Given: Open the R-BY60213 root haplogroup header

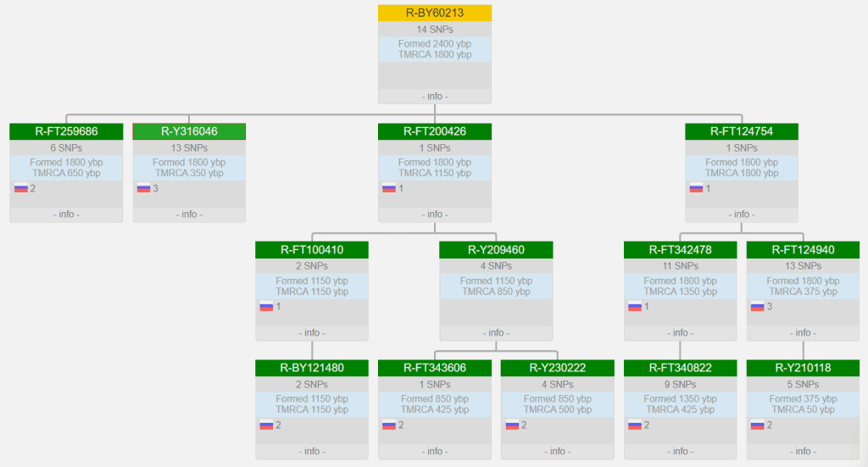Looking at the screenshot, I should [435, 13].
